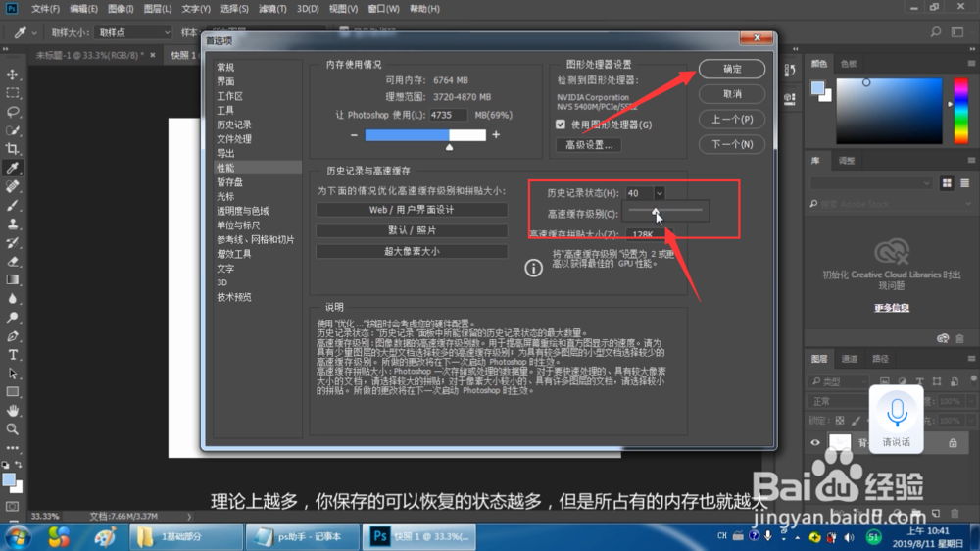Toggle visibility of the Background layer

(815, 443)
